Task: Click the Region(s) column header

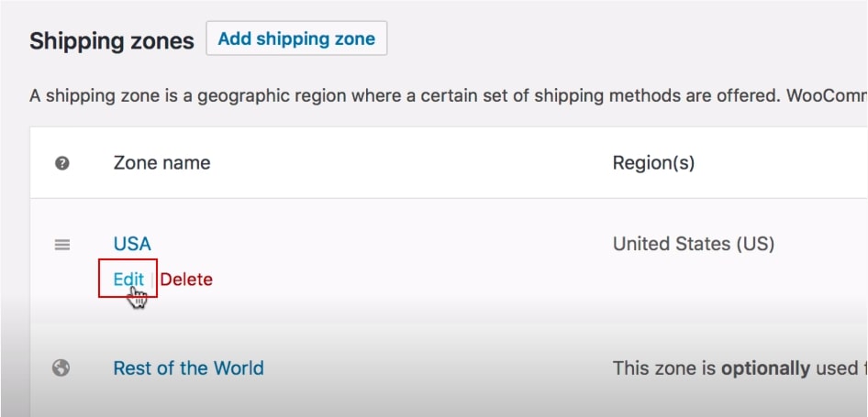Action: [653, 163]
